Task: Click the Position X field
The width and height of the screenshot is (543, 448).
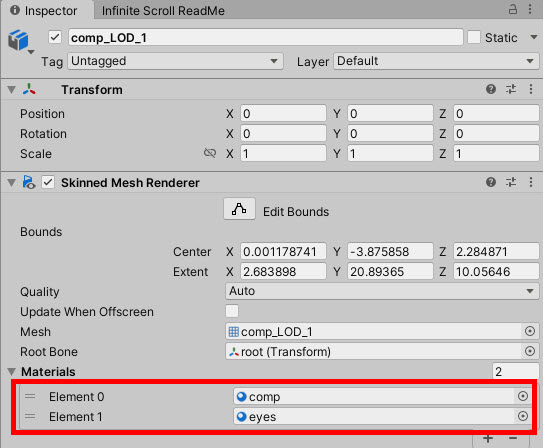Action: (x=283, y=114)
